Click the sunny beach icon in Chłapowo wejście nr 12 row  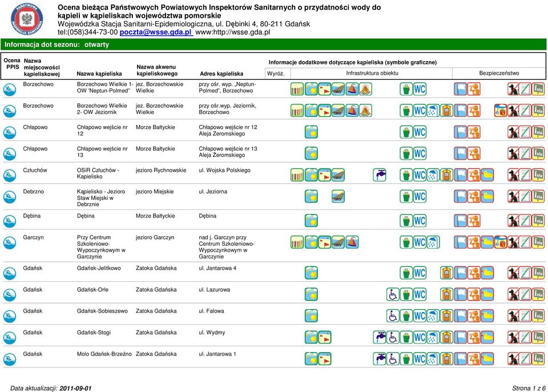[312, 132]
